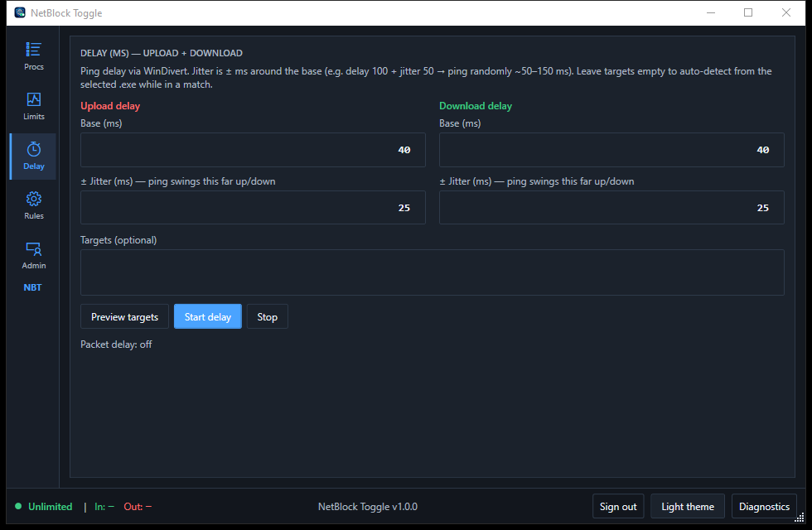The height and width of the screenshot is (530, 812).
Task: Click the Preview targets button
Action: pyautogui.click(x=125, y=316)
